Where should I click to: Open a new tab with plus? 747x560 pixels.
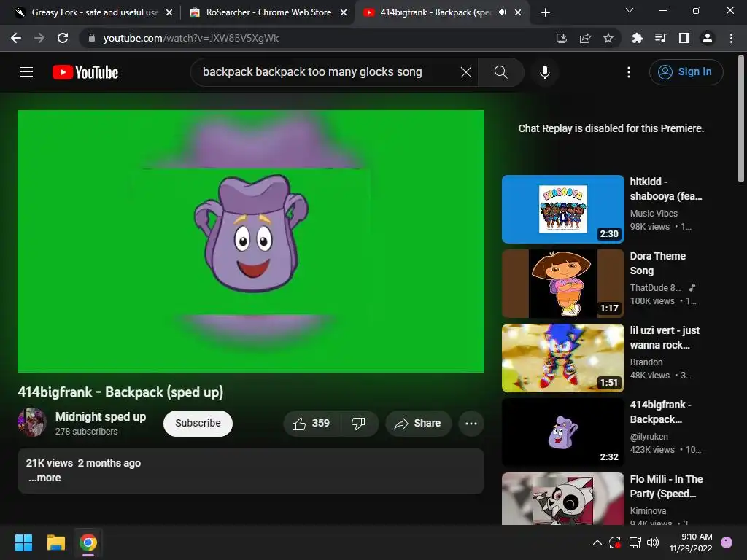[x=546, y=12]
